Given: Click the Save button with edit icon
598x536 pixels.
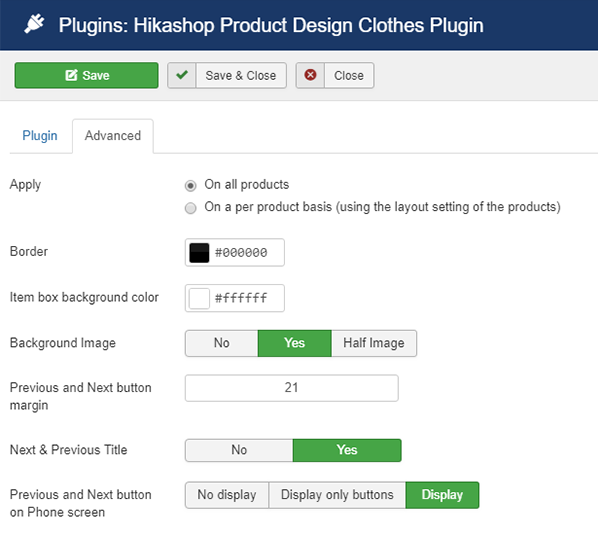Looking at the screenshot, I should pyautogui.click(x=87, y=75).
